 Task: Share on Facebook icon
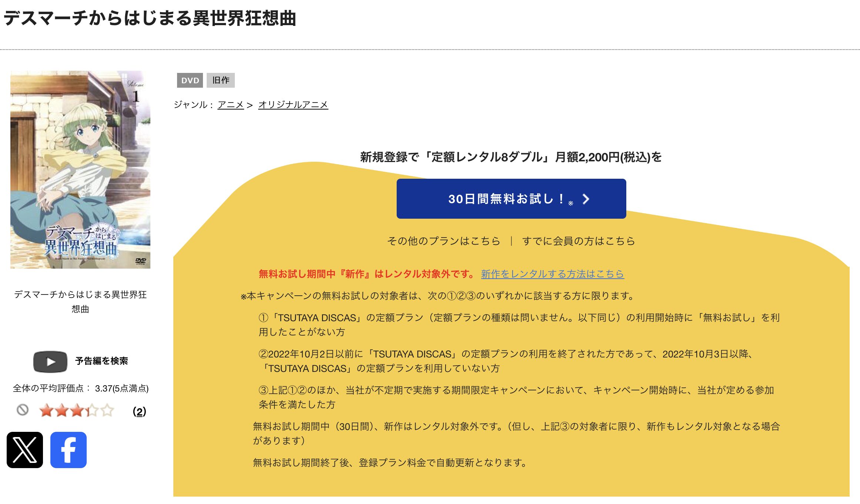(69, 450)
